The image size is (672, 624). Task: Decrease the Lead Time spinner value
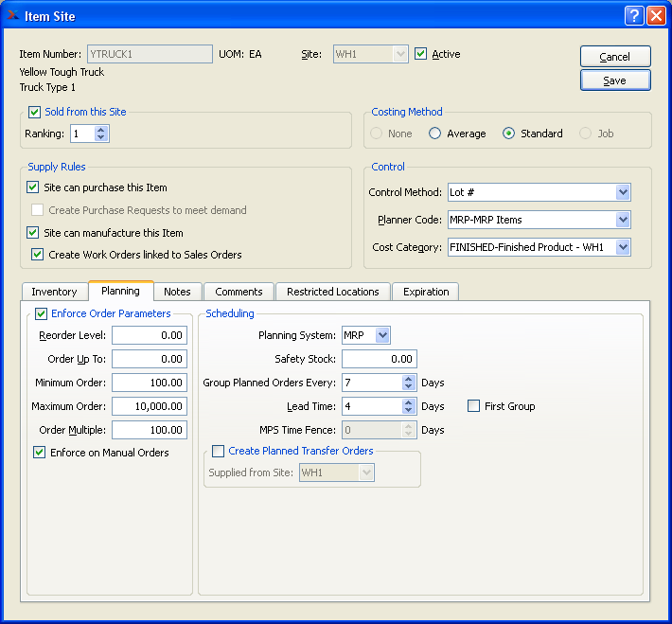[409, 411]
